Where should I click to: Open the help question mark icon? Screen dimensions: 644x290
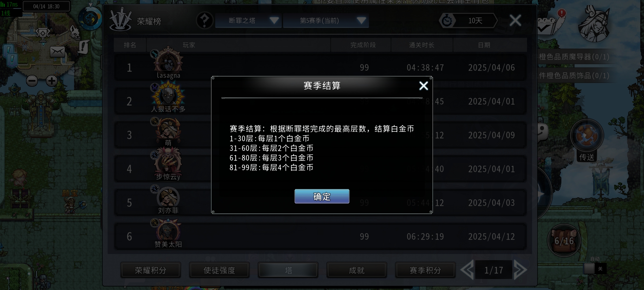[x=204, y=21]
